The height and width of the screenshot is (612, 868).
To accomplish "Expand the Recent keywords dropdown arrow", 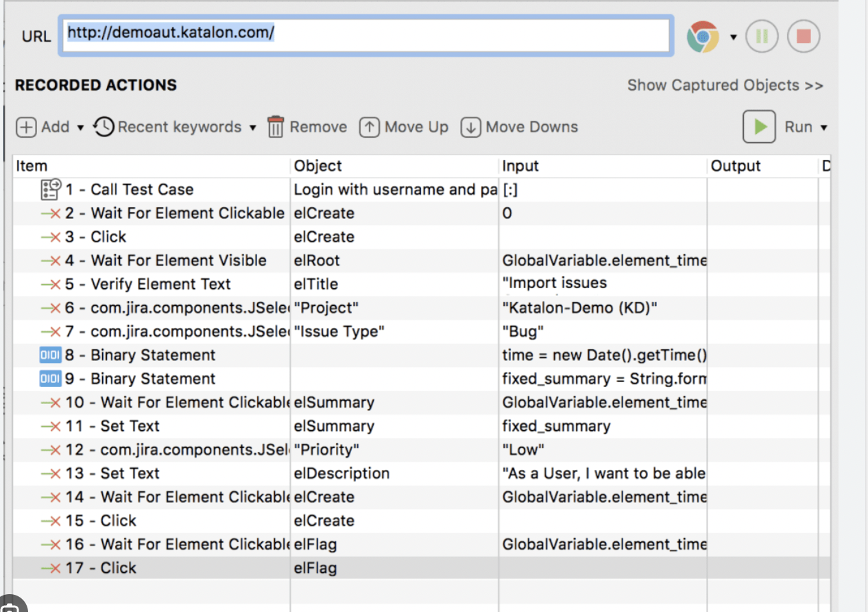I will click(x=252, y=128).
